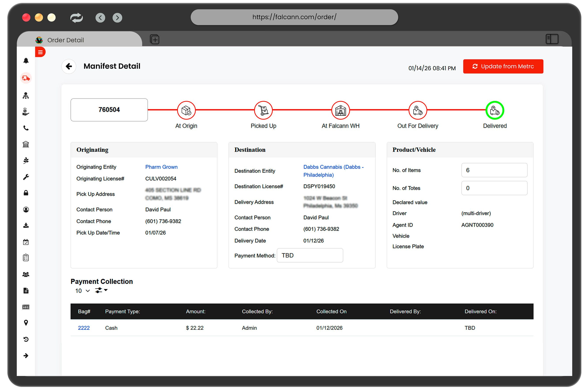Expand sidebar with the bottom arrow icon

26,356
